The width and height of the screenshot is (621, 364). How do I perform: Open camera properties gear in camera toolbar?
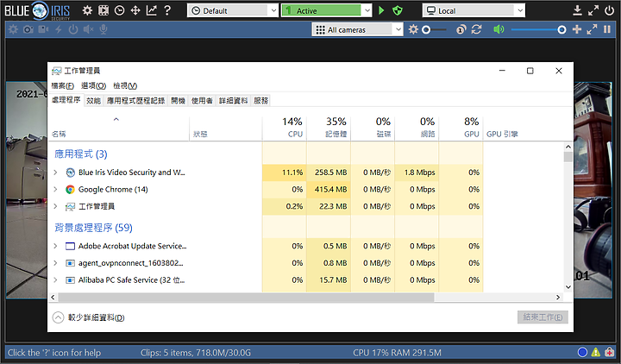(13, 29)
